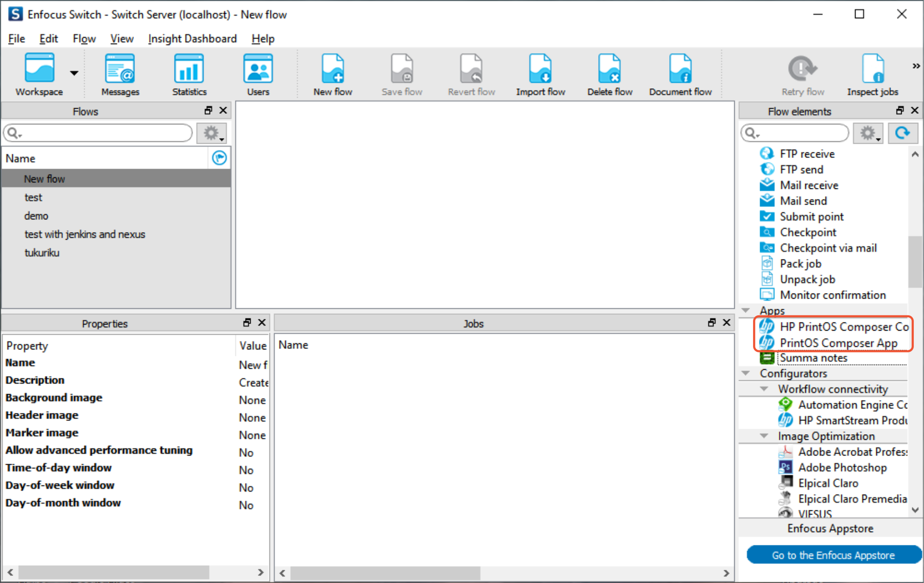
Task: Open the Messages view
Action: tap(120, 74)
